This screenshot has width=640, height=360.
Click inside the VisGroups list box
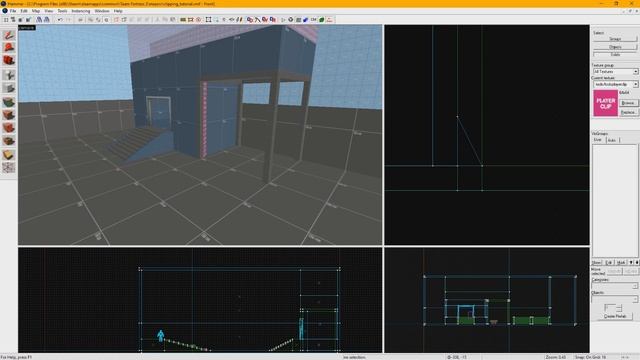click(615, 200)
